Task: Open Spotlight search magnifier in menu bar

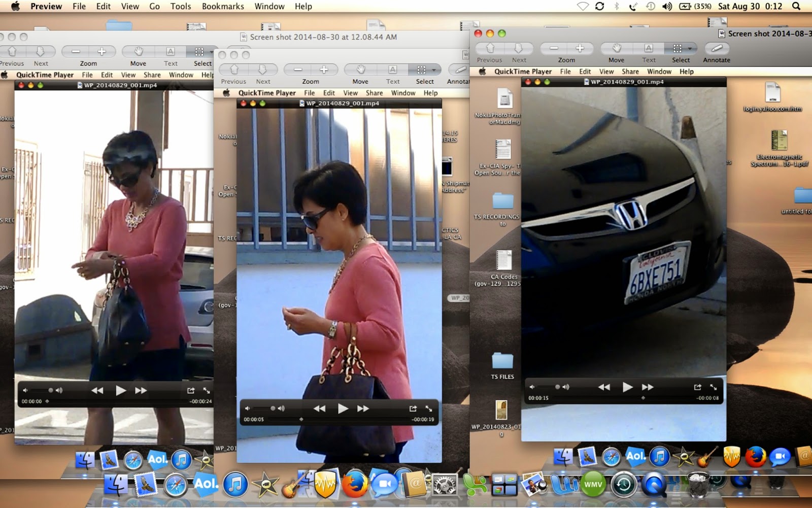Action: 796,6
